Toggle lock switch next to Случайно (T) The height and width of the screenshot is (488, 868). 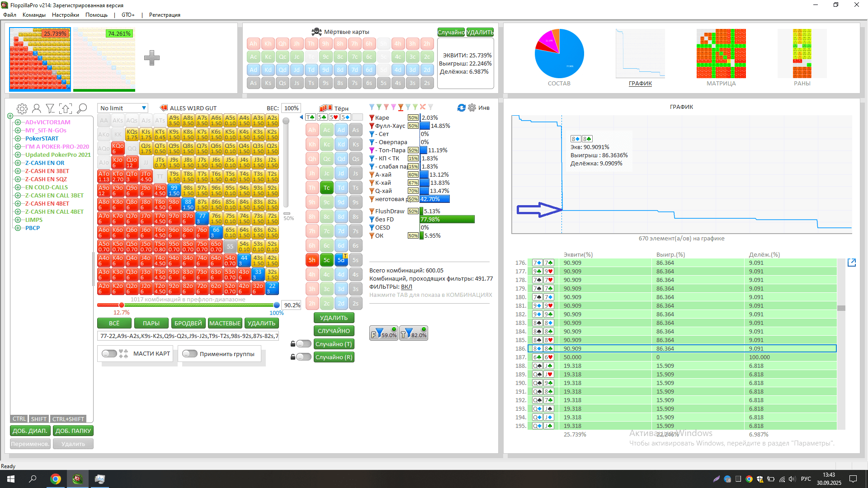303,344
